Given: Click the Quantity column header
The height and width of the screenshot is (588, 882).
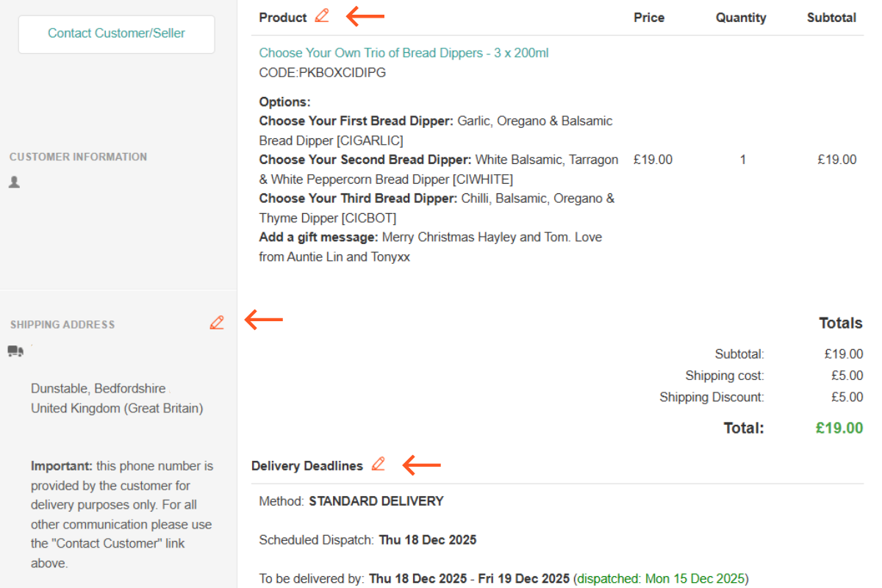Looking at the screenshot, I should pos(741,18).
